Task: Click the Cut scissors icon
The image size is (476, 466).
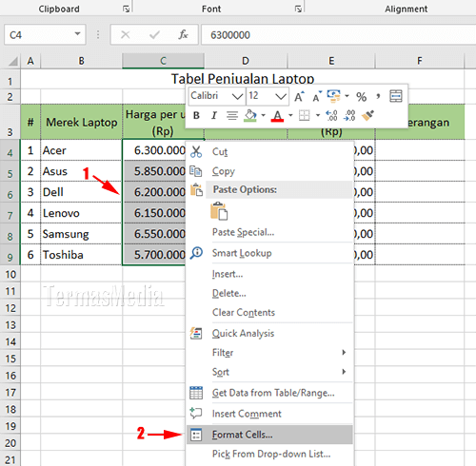Action: click(x=196, y=151)
